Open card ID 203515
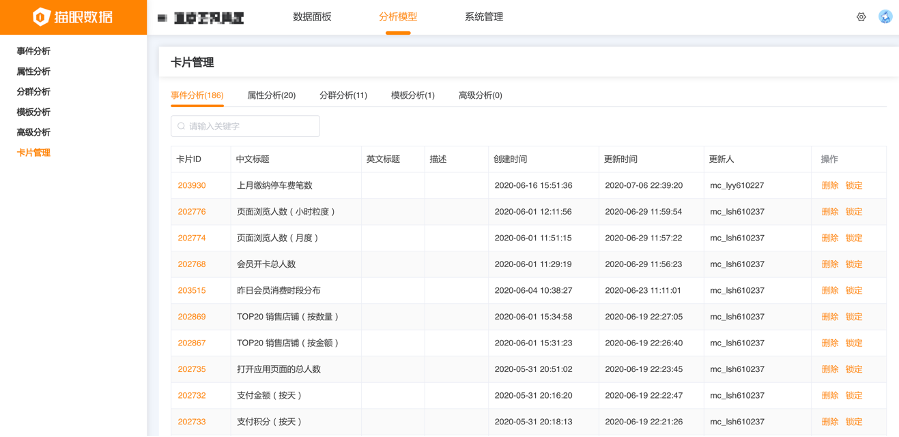 [191, 291]
